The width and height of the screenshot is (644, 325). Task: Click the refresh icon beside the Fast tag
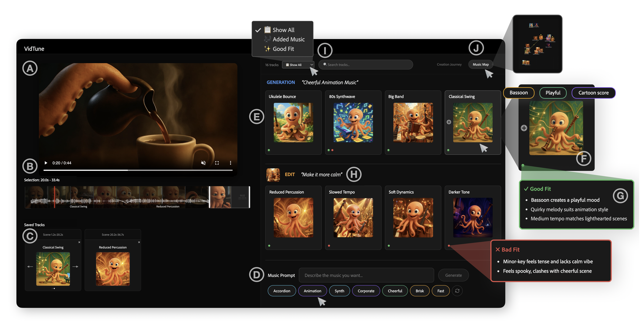[x=457, y=291]
